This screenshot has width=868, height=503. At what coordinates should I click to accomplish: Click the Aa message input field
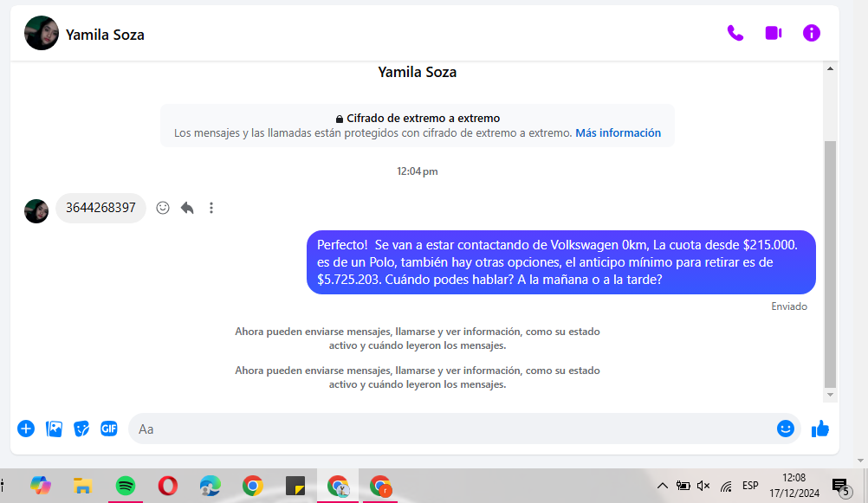(x=450, y=429)
